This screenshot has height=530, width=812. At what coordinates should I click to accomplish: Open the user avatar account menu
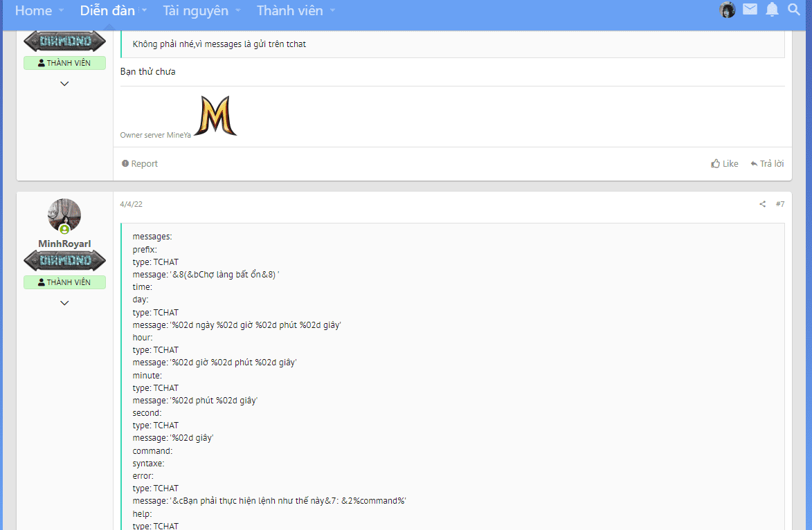727,9
